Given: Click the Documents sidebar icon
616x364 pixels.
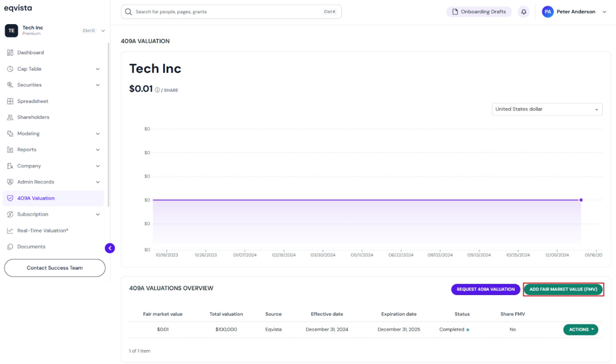Looking at the screenshot, I should (x=10, y=247).
